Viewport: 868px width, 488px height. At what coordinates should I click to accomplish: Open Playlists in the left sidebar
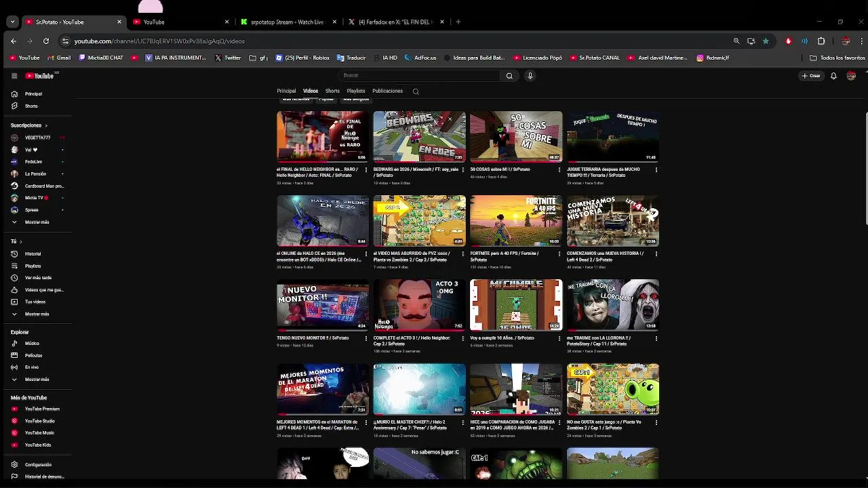[33, 266]
